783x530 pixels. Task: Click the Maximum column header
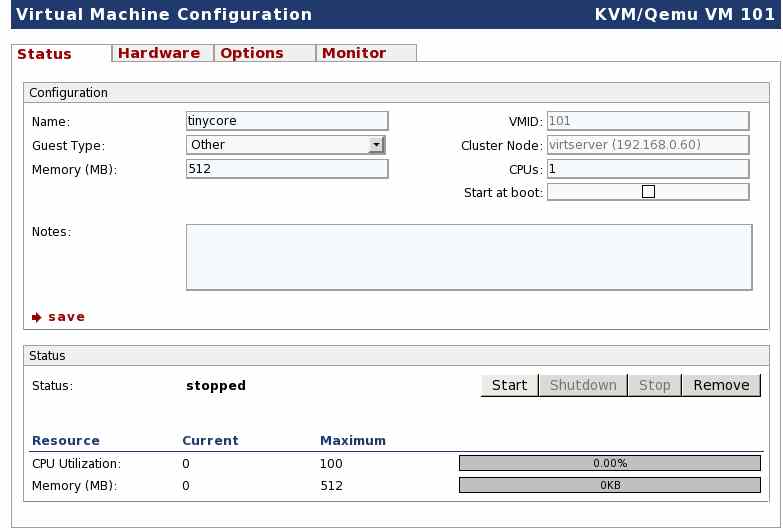tap(353, 441)
